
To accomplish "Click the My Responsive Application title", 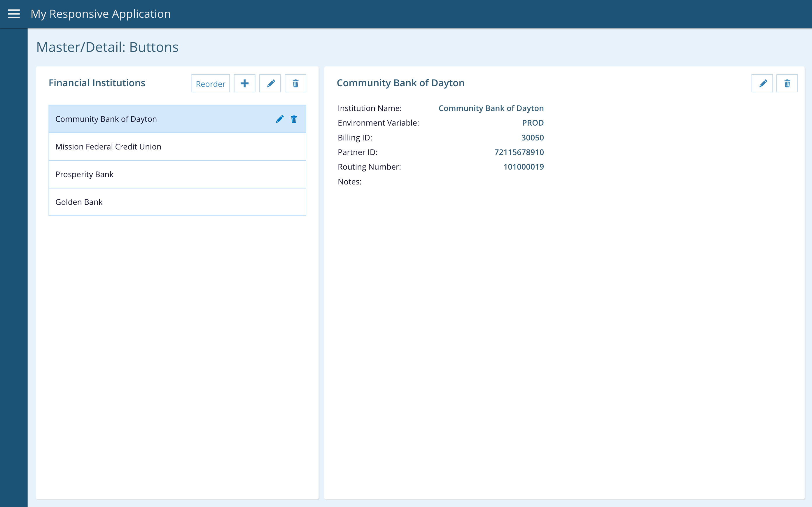I will [x=101, y=14].
